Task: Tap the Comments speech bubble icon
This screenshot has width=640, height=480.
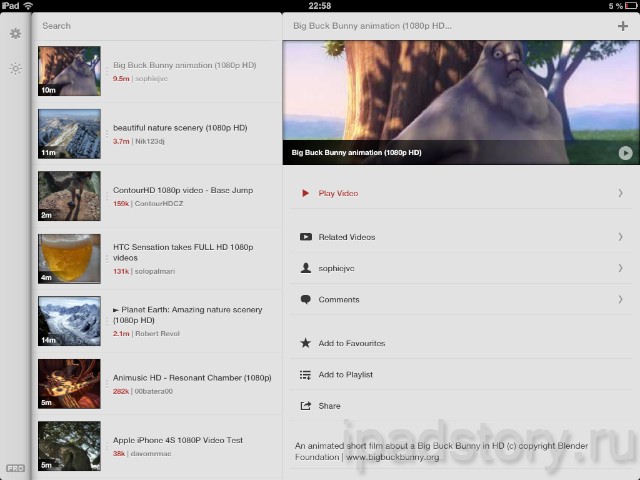Action: (x=305, y=300)
